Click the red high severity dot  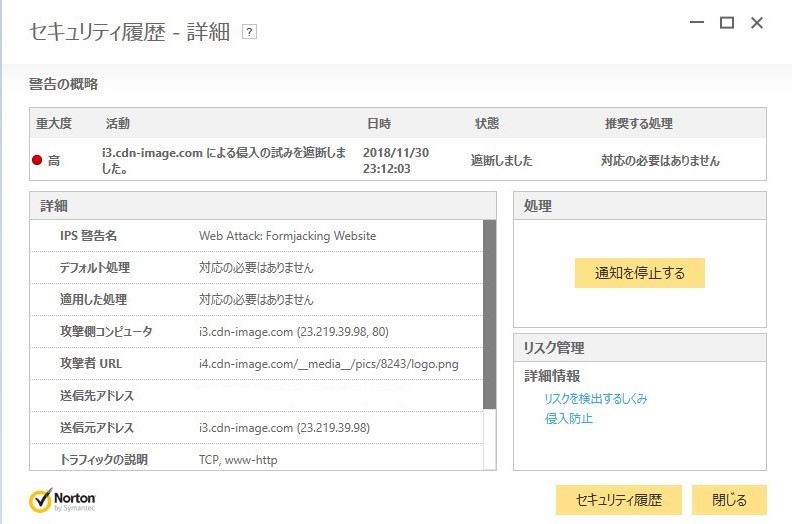click(x=37, y=160)
